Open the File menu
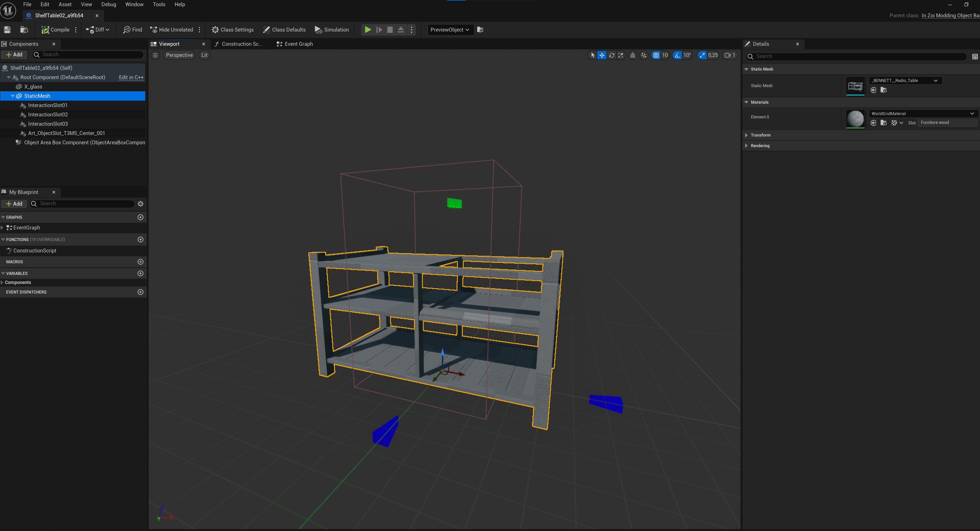 27,4
